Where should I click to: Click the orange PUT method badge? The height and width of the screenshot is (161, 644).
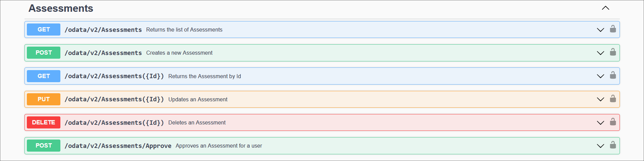44,99
